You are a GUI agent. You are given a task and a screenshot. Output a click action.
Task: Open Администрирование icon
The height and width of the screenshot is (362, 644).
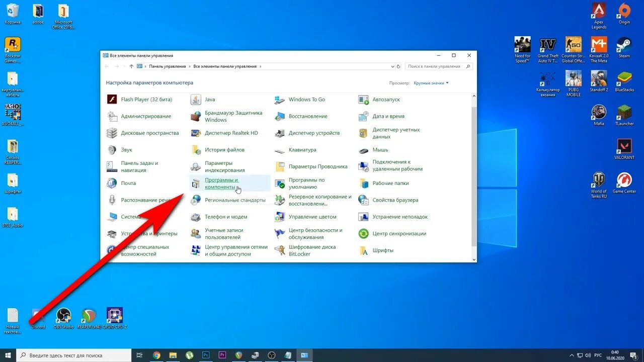point(112,116)
